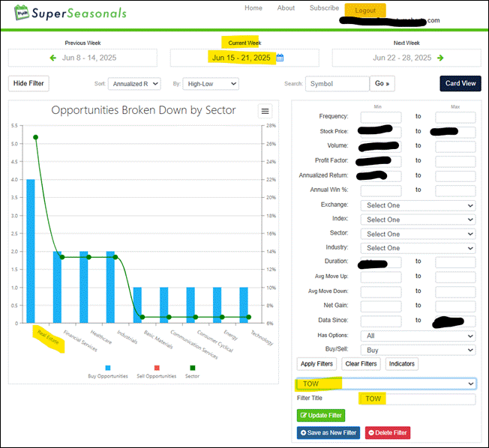Open the chart hamburger menu icon
489x448 pixels.
(265, 111)
